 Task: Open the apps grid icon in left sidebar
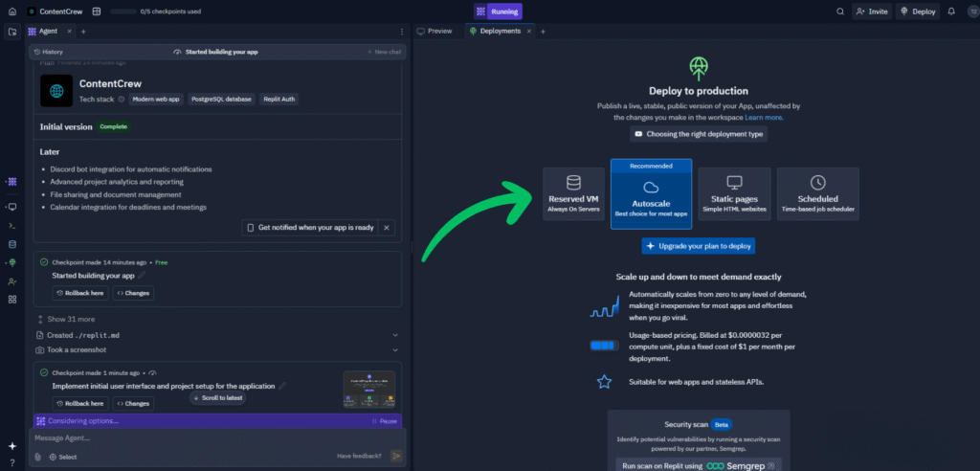pyautogui.click(x=12, y=300)
